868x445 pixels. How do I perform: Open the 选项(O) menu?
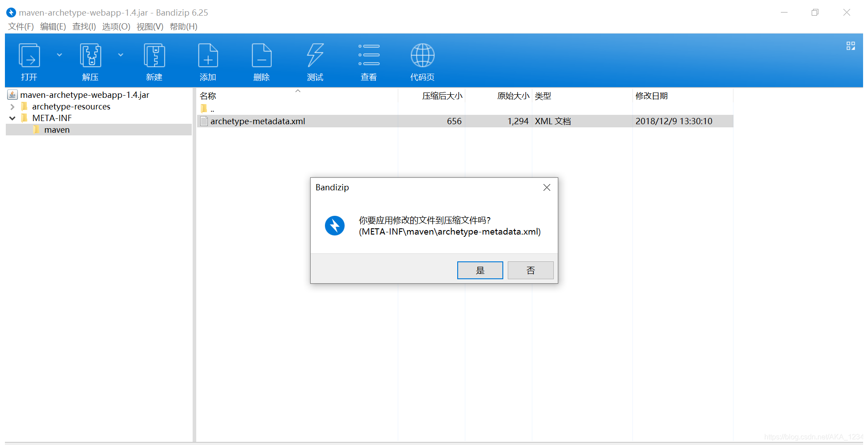point(116,26)
